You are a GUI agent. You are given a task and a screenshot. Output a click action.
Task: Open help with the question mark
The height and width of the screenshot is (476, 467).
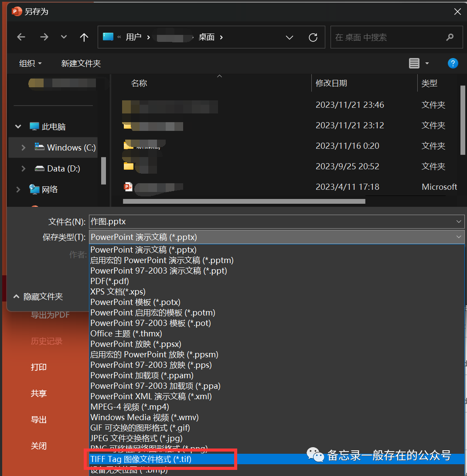coord(453,63)
